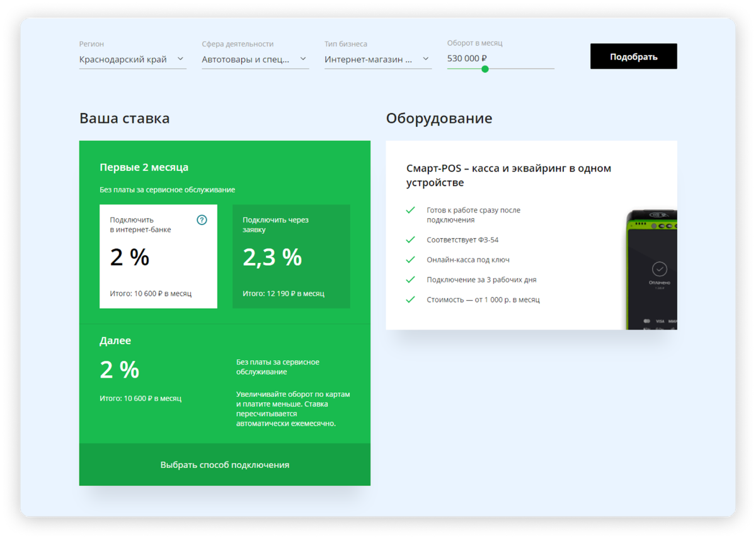Click the checkmark beside 'Онлайн-касса под ключ'
The width and height of the screenshot is (756, 539).
(x=410, y=260)
